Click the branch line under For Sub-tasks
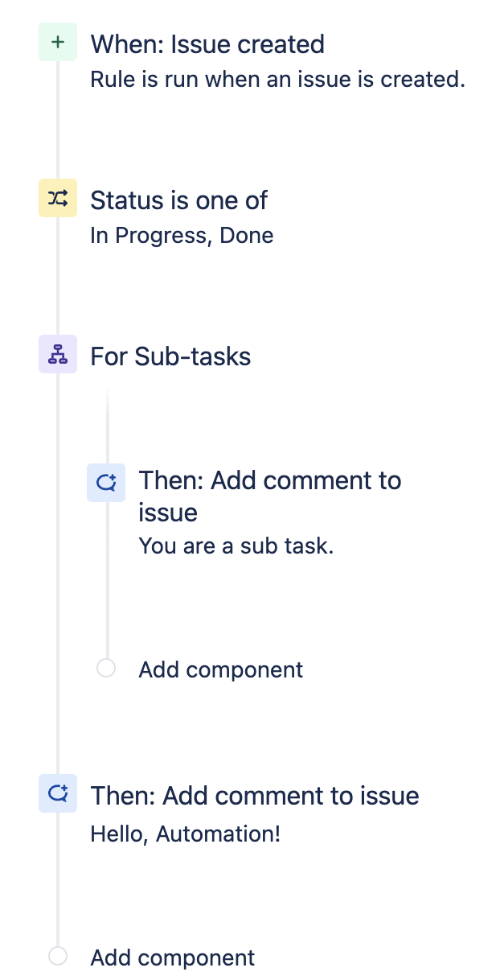The image size is (500, 980). pyautogui.click(x=107, y=425)
